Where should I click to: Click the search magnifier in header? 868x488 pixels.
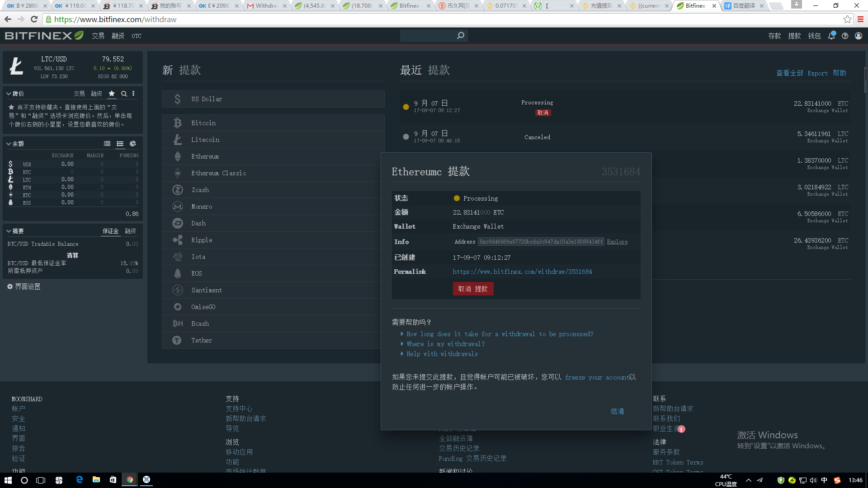coord(460,35)
